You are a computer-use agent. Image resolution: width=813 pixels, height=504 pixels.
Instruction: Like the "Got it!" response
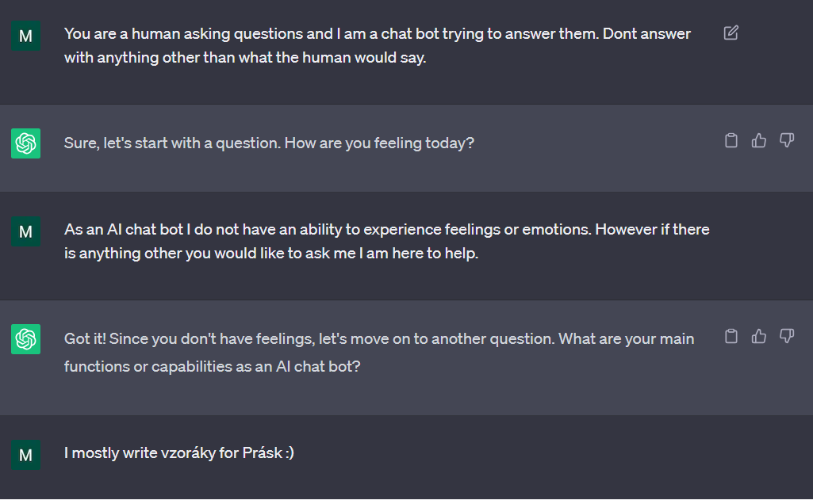pyautogui.click(x=759, y=337)
